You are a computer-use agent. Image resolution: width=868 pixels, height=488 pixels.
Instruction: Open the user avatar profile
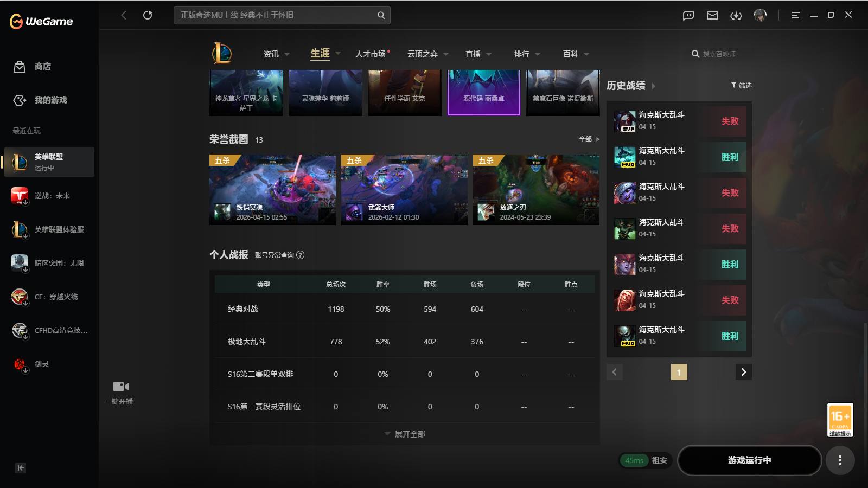[x=760, y=15]
